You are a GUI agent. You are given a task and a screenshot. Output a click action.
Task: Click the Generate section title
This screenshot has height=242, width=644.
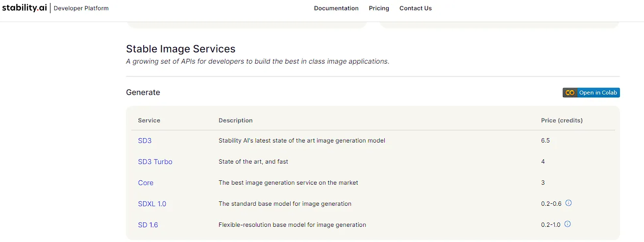click(x=143, y=93)
